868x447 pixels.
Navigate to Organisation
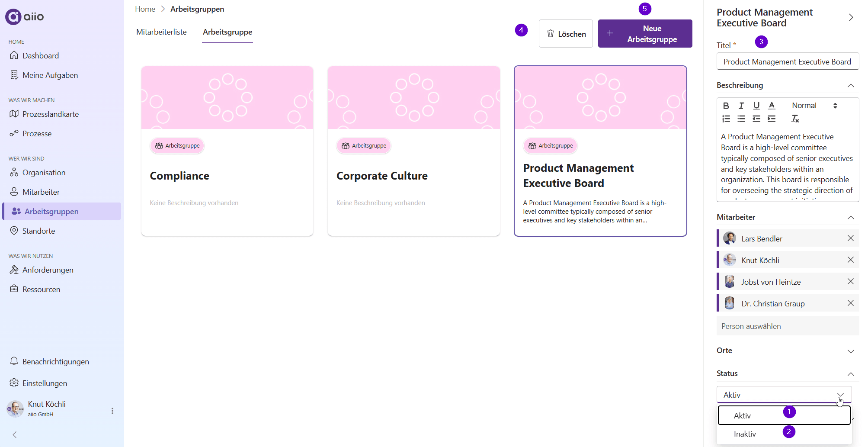pos(61,173)
